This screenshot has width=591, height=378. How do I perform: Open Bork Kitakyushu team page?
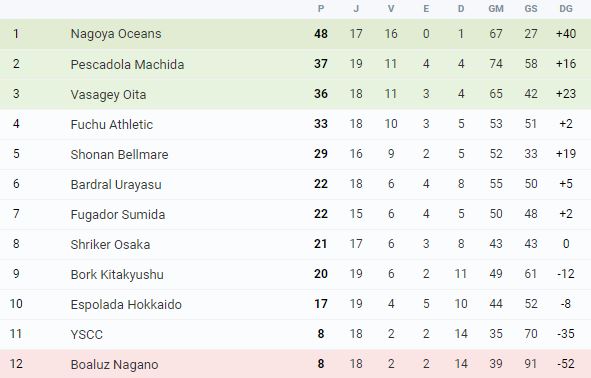pos(117,274)
